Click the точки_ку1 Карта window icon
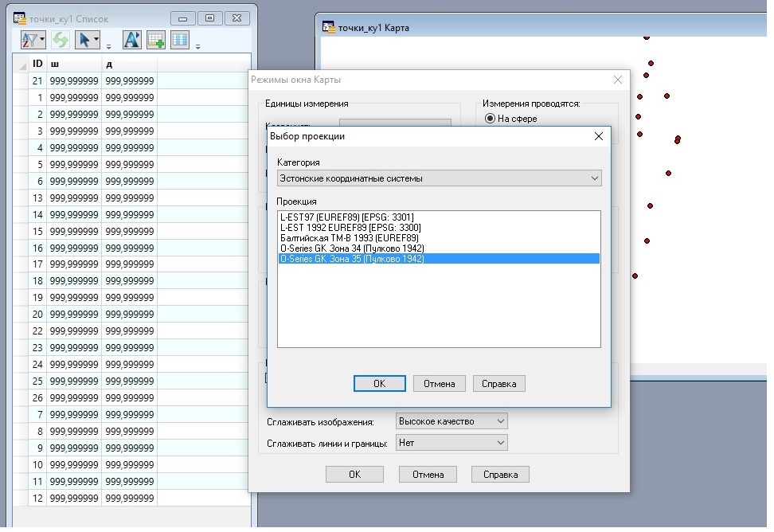Viewport: 774px width, 532px height. click(328, 27)
